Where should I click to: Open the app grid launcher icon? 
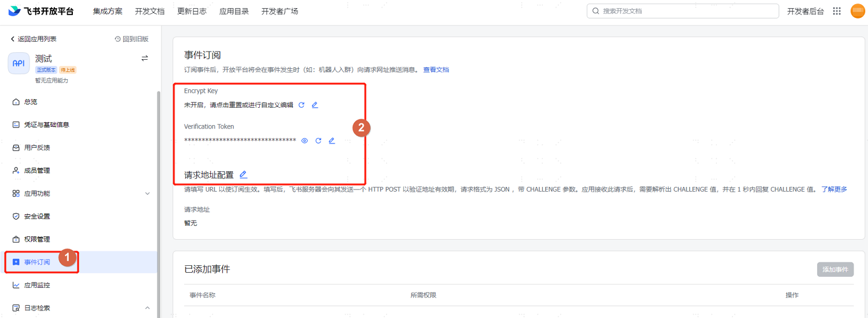(837, 11)
